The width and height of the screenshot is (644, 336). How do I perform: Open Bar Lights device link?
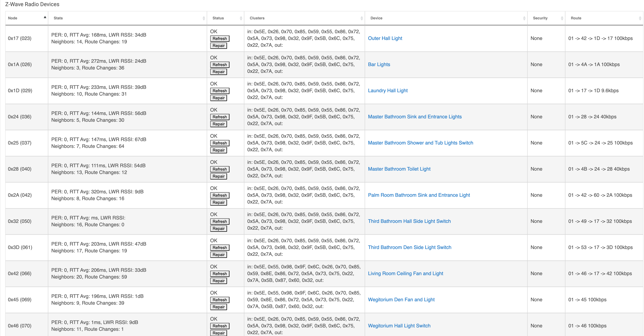pos(379,65)
